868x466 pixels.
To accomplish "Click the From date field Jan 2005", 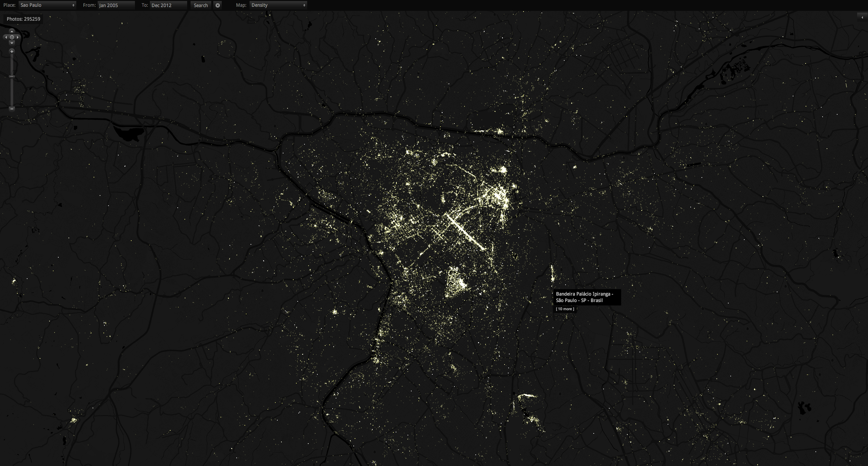I will tap(116, 5).
